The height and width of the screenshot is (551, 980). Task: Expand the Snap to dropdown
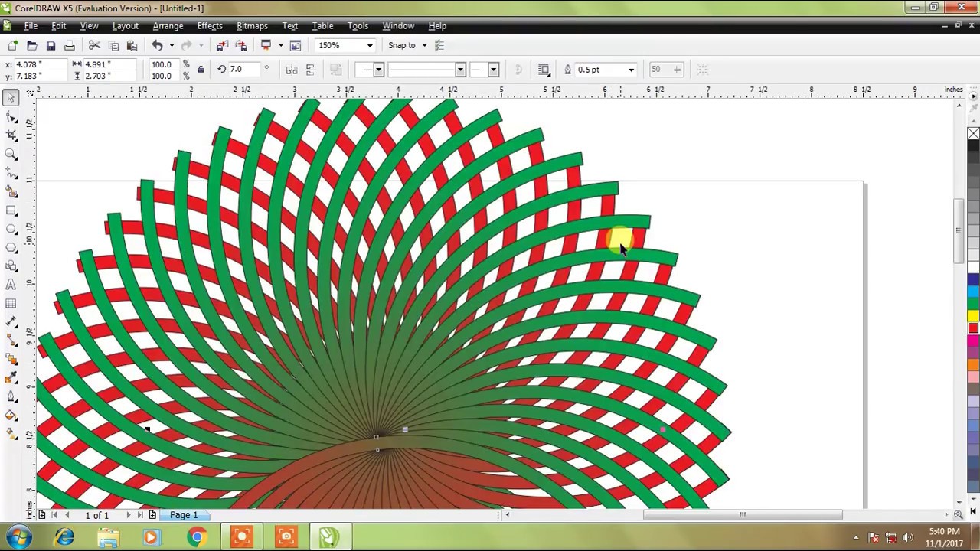tap(424, 46)
